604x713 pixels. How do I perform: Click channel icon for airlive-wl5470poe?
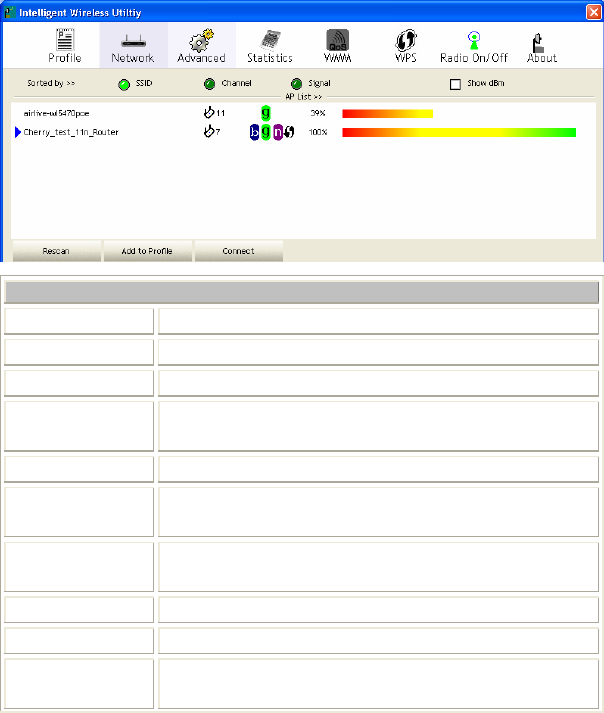[x=209, y=112]
